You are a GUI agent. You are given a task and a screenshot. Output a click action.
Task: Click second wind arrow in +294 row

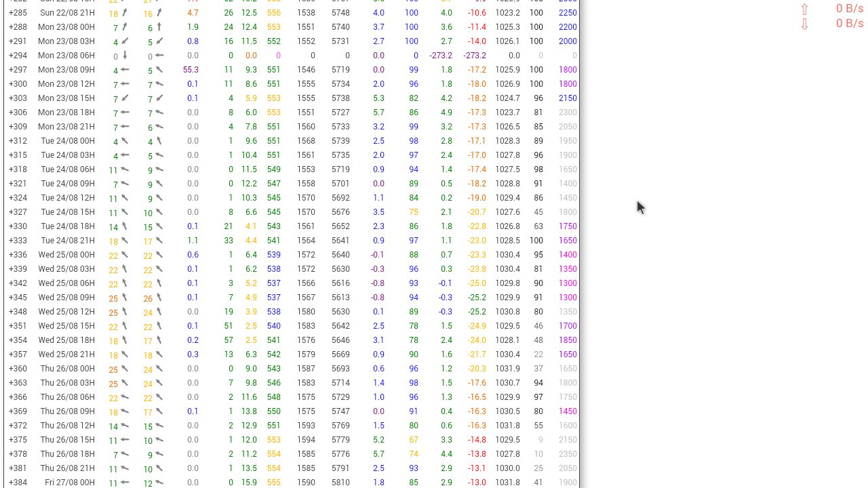(159, 56)
